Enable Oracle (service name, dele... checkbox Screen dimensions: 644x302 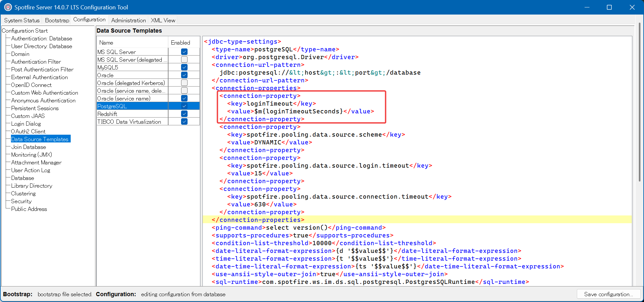point(184,90)
